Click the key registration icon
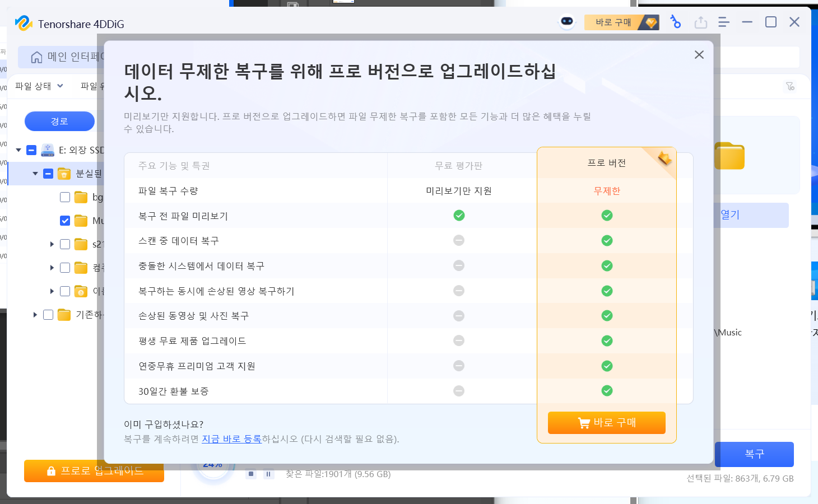 676,22
